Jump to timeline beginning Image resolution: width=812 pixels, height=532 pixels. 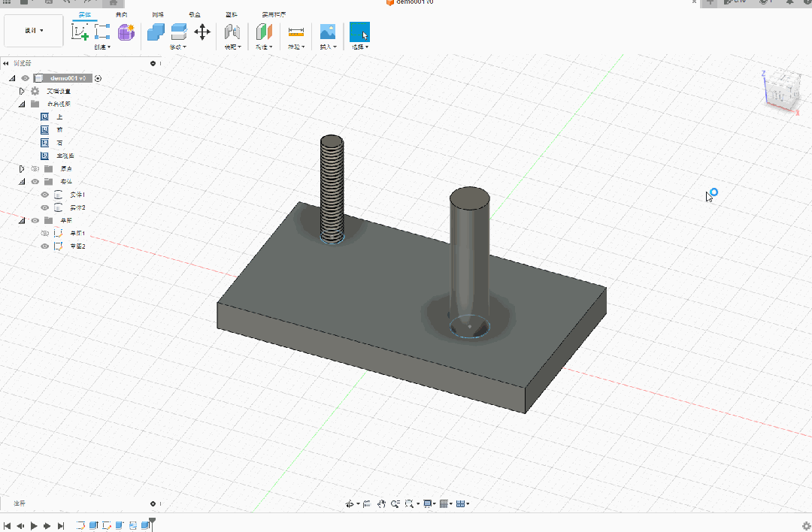(x=7, y=526)
